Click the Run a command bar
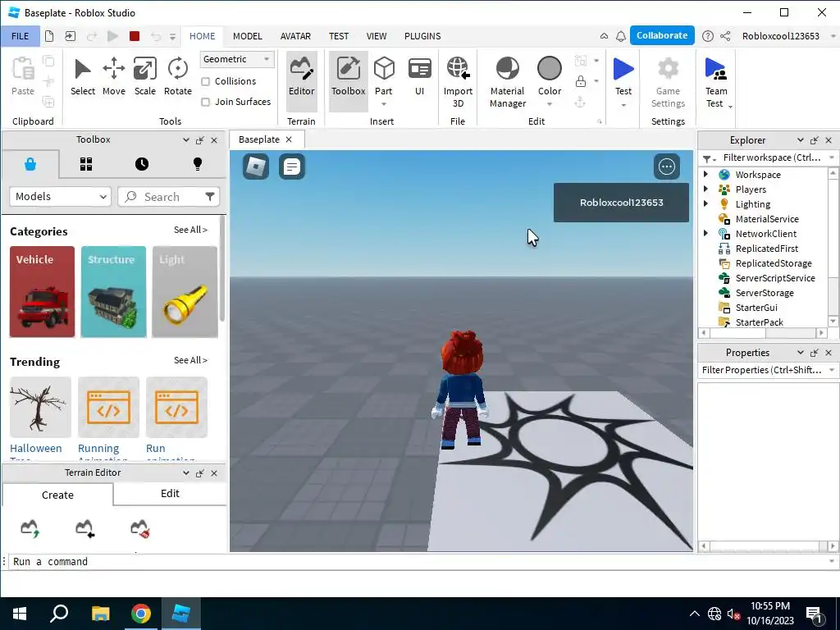840x630 pixels. tap(419, 561)
